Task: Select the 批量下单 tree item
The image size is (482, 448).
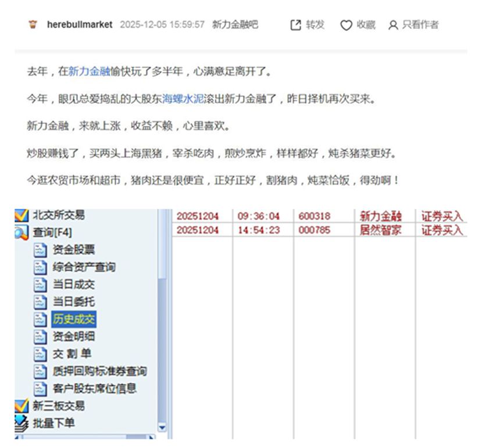Action: [54, 423]
